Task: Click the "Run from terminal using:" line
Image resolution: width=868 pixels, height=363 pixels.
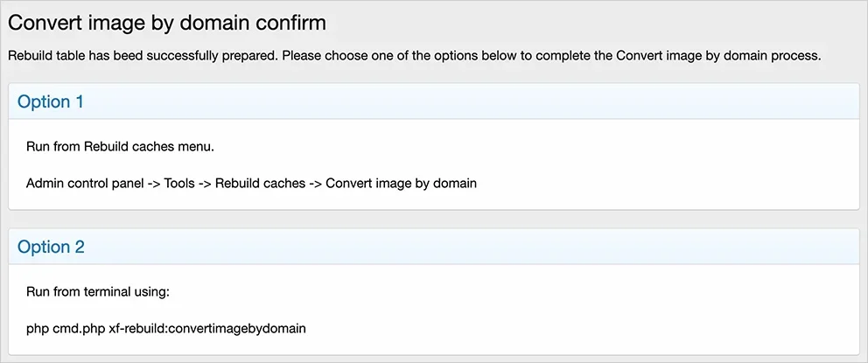Action: click(97, 292)
